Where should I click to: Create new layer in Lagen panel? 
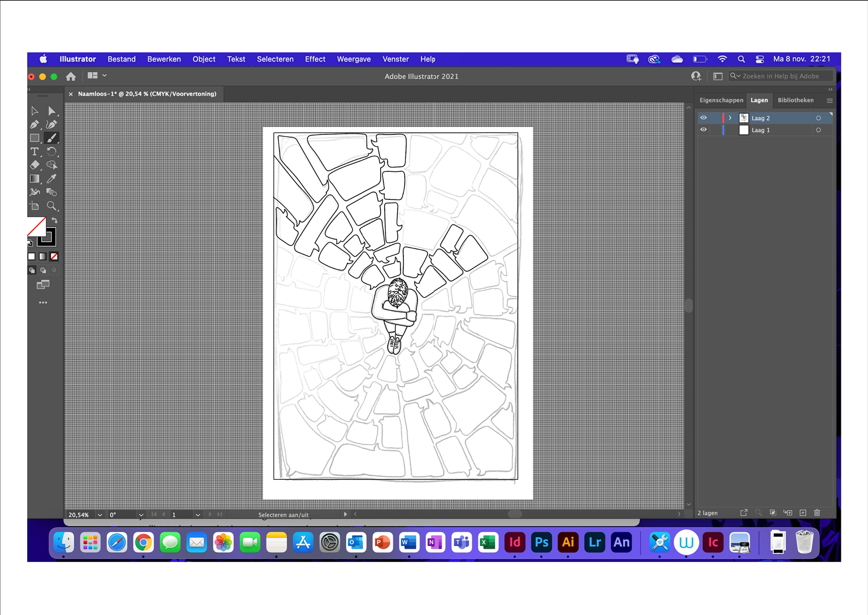pyautogui.click(x=803, y=513)
